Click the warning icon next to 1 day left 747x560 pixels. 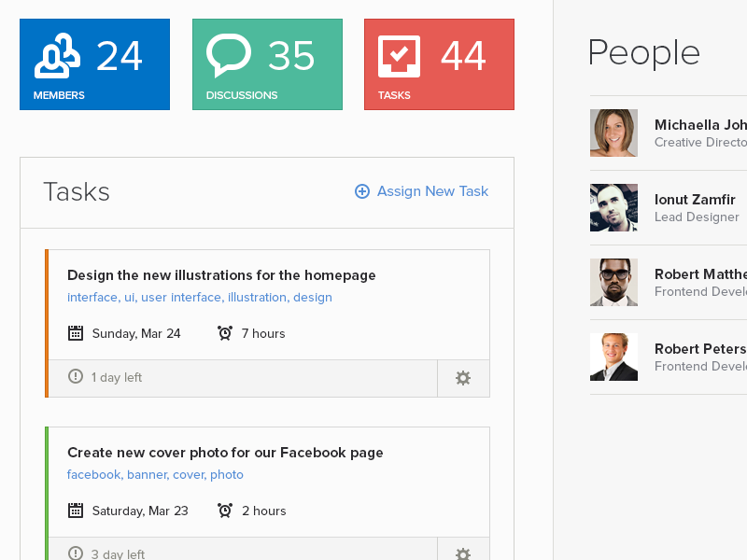pos(75,377)
